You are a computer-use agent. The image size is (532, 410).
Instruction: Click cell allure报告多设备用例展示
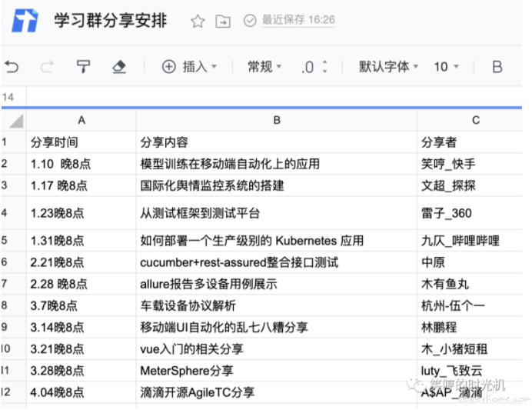click(x=277, y=284)
